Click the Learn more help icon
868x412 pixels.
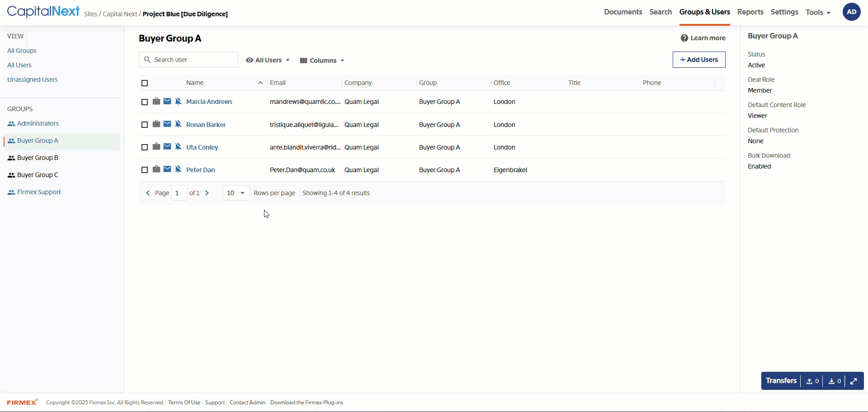(684, 38)
